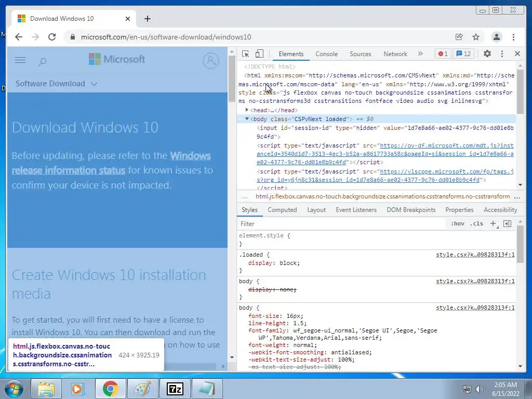The width and height of the screenshot is (532, 399).
Task: Open style.csx link for .loaded rule
Action: pyautogui.click(x=475, y=255)
